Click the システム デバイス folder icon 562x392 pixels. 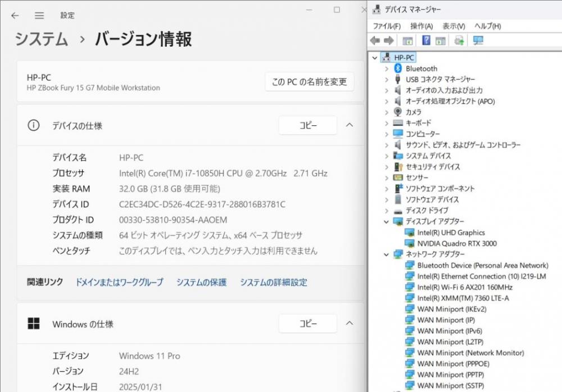[398, 156]
